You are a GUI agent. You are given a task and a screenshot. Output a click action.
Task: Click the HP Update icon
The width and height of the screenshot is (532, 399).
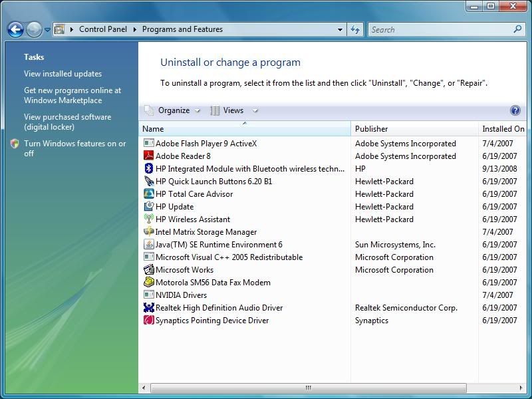click(148, 206)
